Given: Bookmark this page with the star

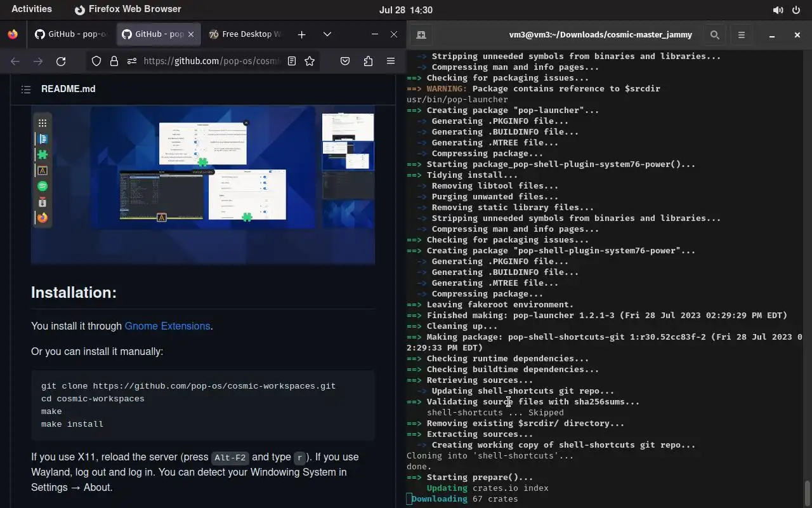Looking at the screenshot, I should 310,61.
